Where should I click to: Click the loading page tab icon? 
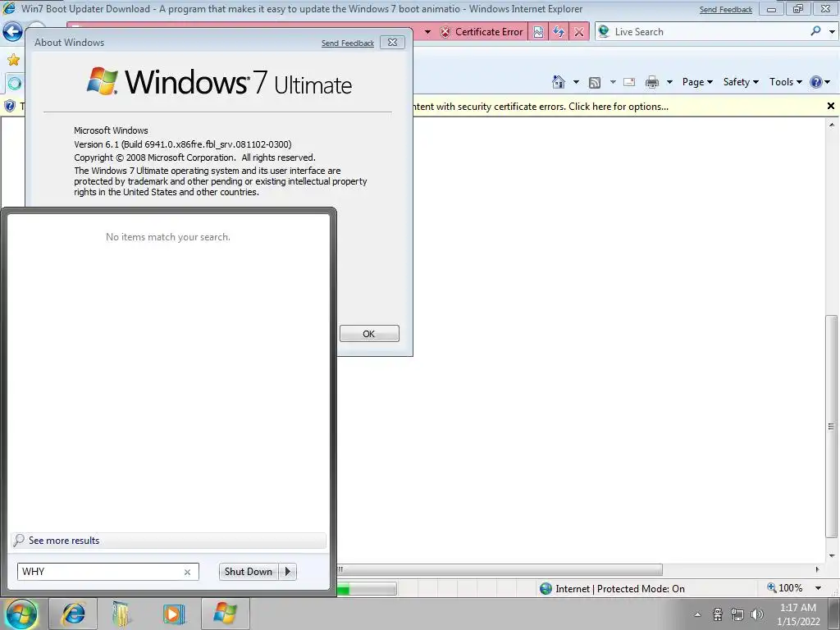[15, 83]
